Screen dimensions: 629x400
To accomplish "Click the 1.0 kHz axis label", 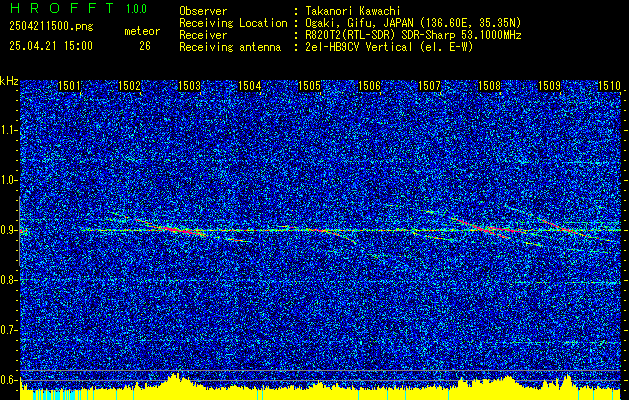I will tap(8, 181).
